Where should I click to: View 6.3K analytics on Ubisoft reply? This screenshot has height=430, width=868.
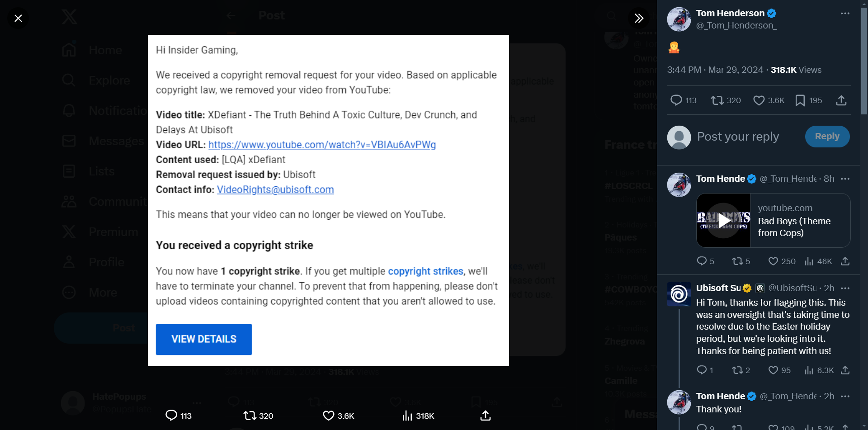(819, 370)
